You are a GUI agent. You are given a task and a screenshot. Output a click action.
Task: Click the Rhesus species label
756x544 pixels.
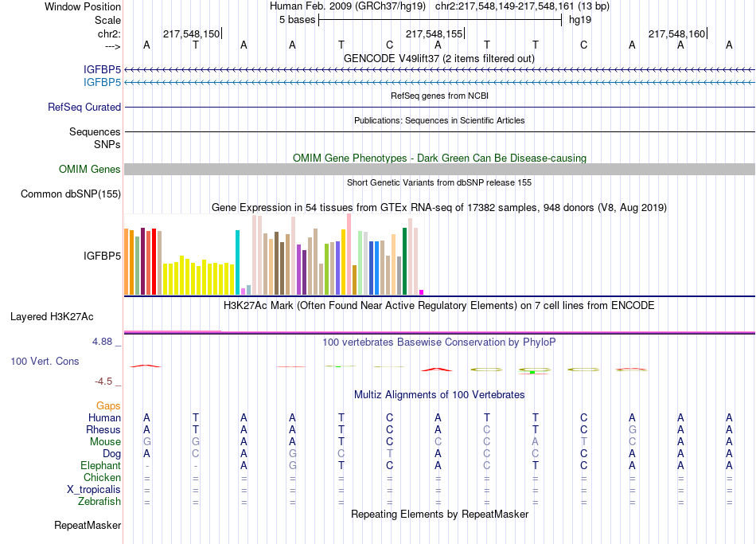tap(103, 429)
